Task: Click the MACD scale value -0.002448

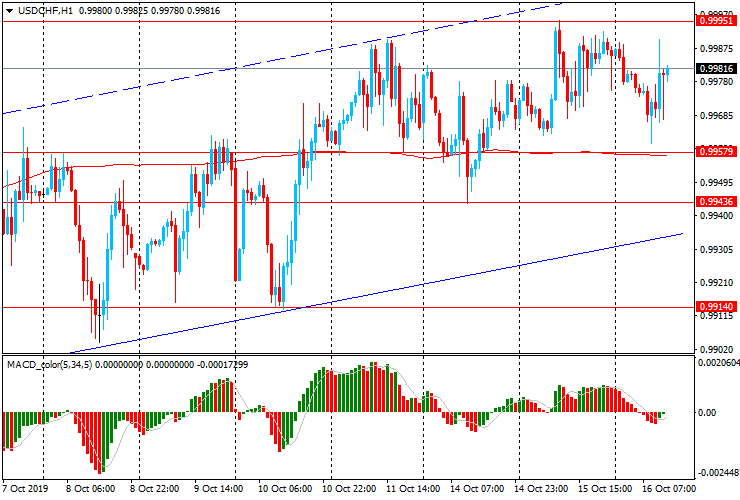Action: coord(718,473)
